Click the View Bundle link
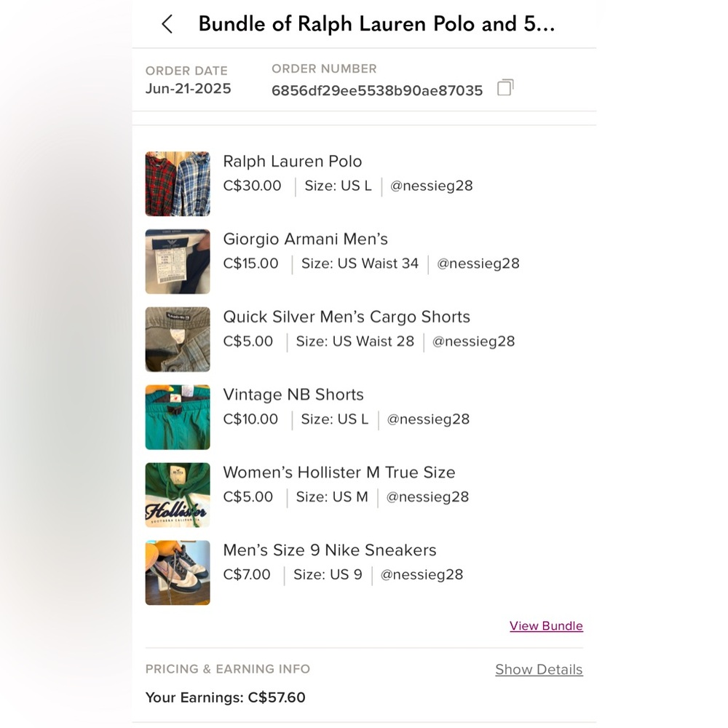This screenshot has width=728, height=728. pos(546,626)
